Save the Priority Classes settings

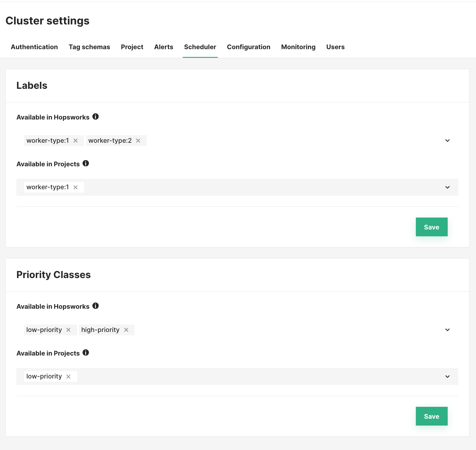pos(432,416)
